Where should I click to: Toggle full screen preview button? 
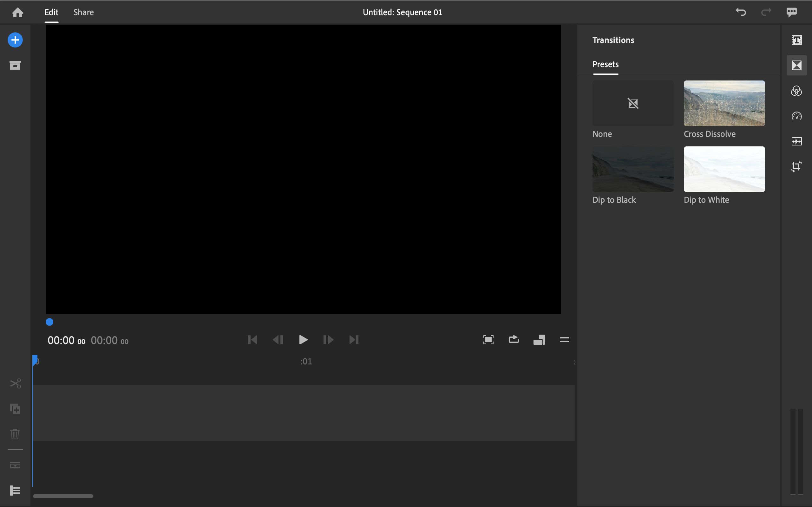[x=488, y=340]
